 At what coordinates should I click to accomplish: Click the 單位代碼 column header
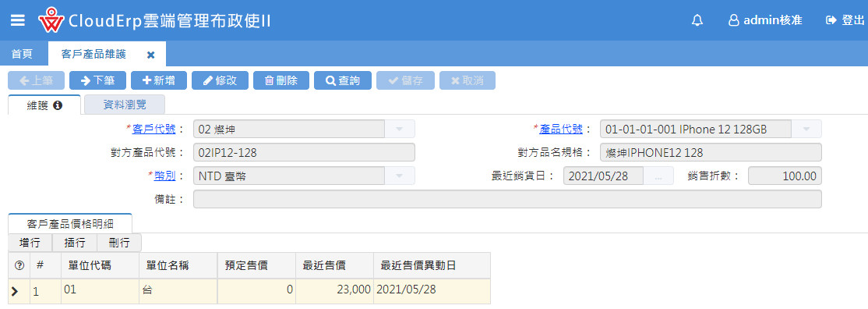pyautogui.click(x=100, y=265)
